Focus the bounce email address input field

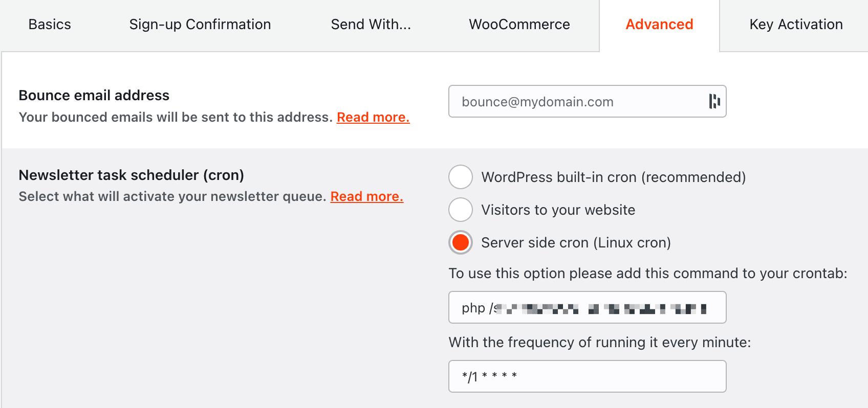tap(578, 101)
